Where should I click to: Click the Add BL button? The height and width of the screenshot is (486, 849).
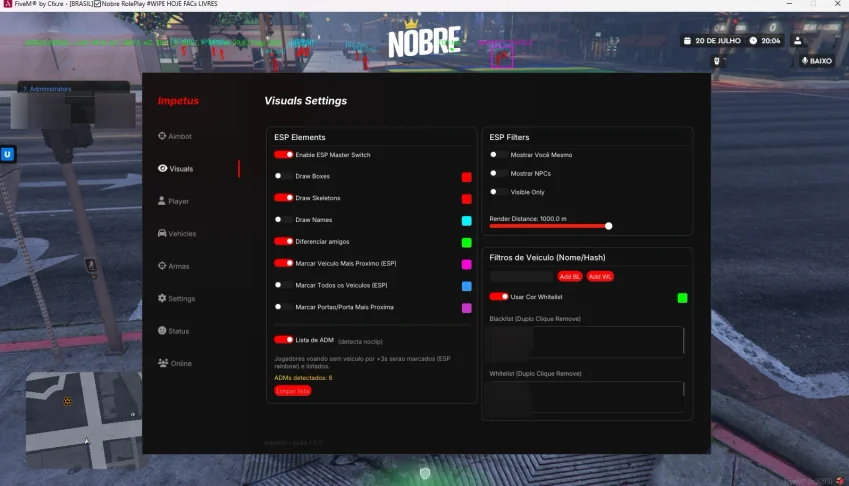tap(570, 277)
